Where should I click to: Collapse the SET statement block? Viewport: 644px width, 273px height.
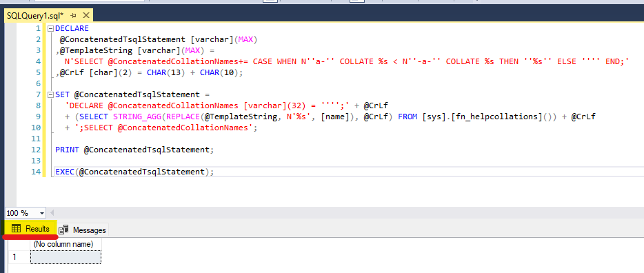click(50, 95)
